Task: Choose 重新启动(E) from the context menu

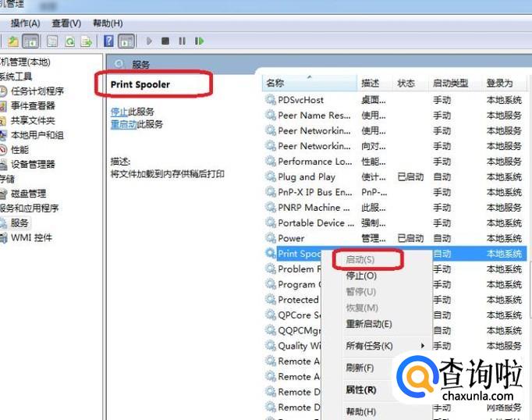Action: click(x=368, y=324)
